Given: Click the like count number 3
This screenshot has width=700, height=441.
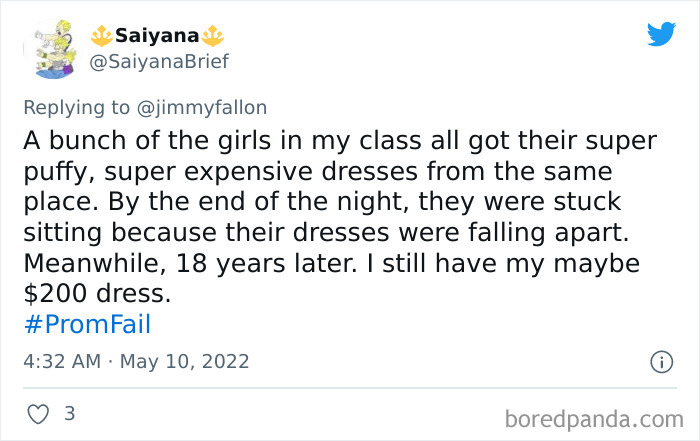Looking at the screenshot, I should [69, 412].
